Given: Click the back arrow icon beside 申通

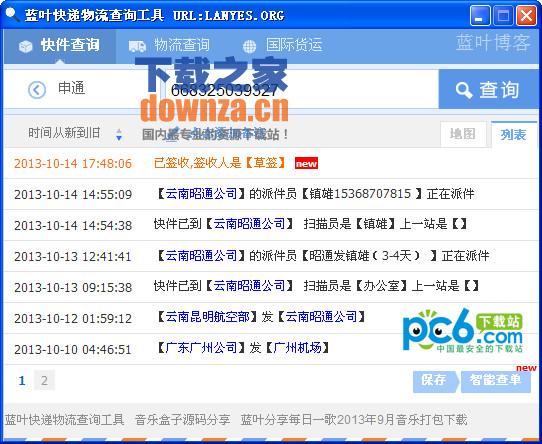Looking at the screenshot, I should click(37, 90).
